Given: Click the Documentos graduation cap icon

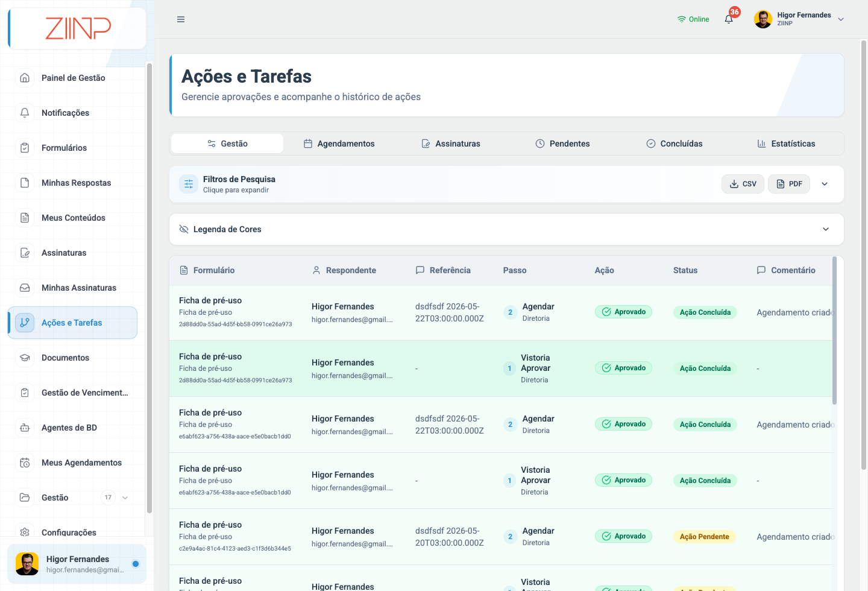Looking at the screenshot, I should (x=25, y=358).
